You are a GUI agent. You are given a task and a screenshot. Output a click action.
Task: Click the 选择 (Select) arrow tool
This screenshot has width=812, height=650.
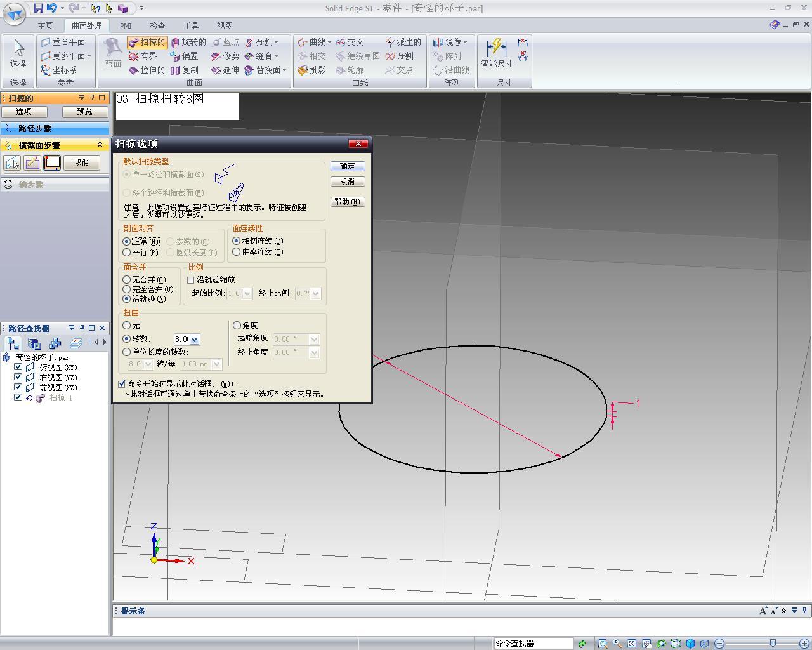click(18, 54)
